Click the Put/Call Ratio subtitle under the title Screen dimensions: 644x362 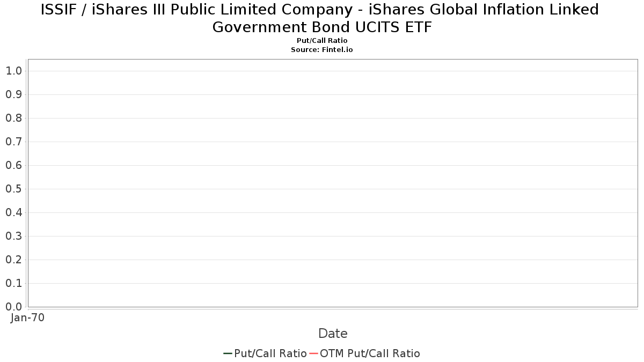click(322, 41)
